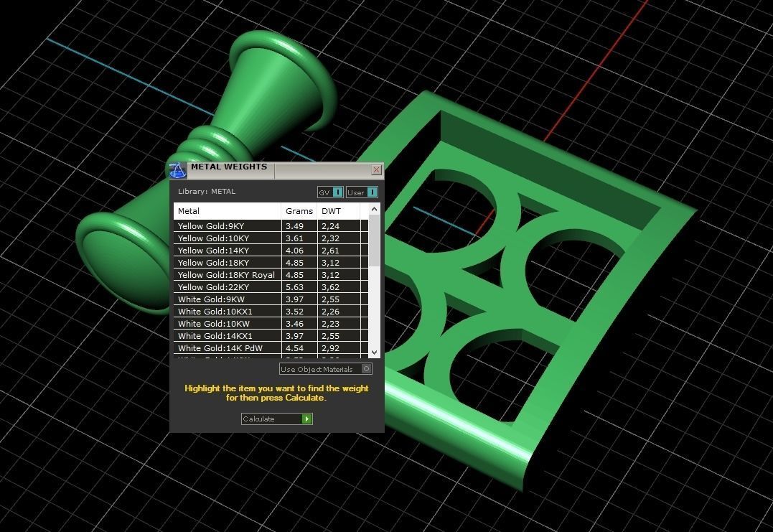Image resolution: width=773 pixels, height=532 pixels.
Task: Select the White Gold:10KW row
Action: coord(271,324)
